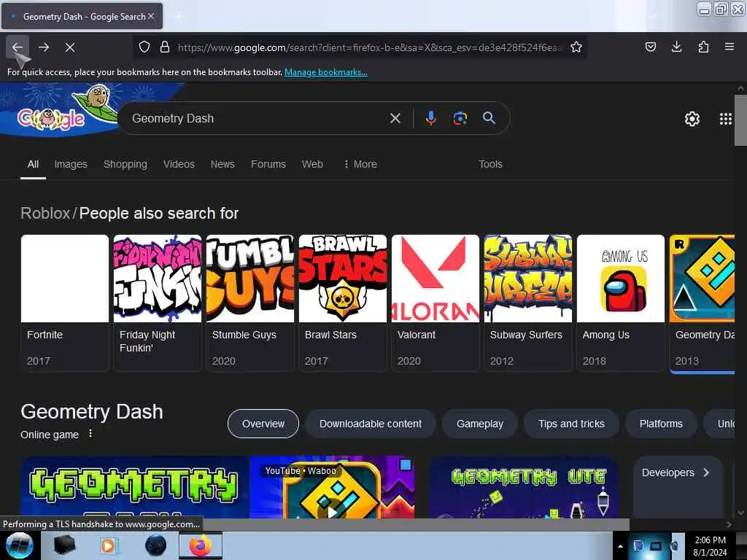Open the Friday Night Funkin' card

158,303
